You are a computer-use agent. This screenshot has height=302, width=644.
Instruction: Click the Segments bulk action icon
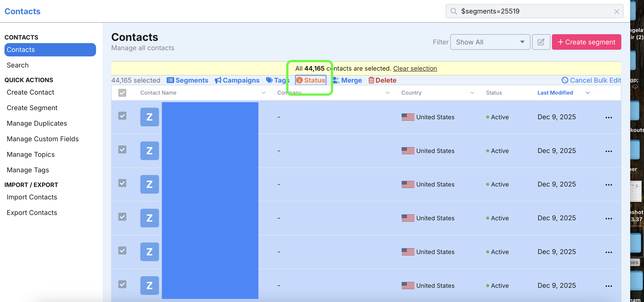pos(170,80)
